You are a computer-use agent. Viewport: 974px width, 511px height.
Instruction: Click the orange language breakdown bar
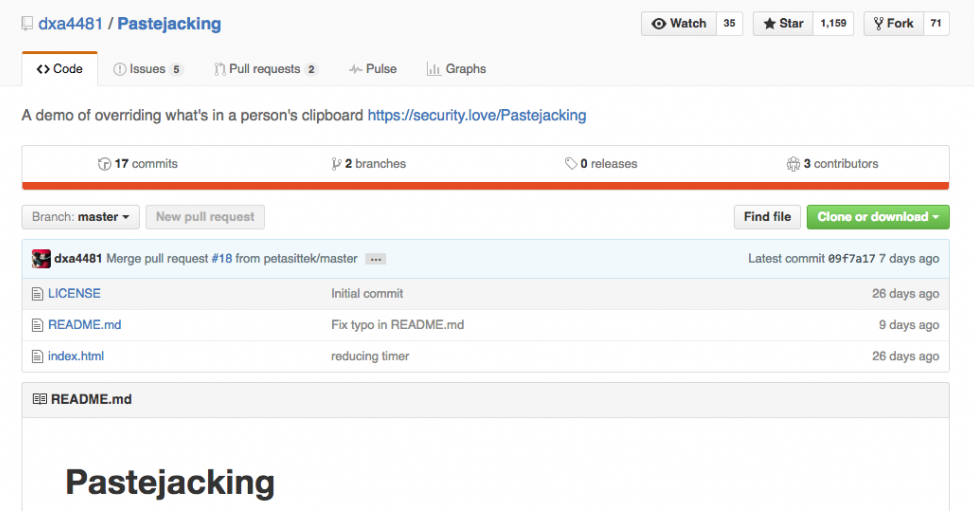[485, 186]
